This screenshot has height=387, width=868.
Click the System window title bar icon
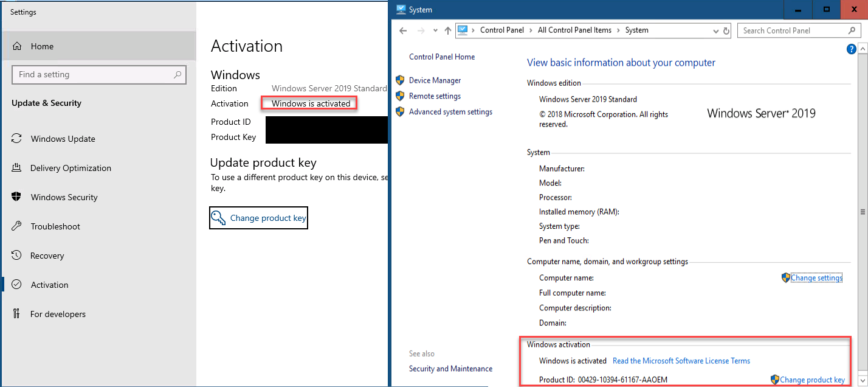[401, 9]
